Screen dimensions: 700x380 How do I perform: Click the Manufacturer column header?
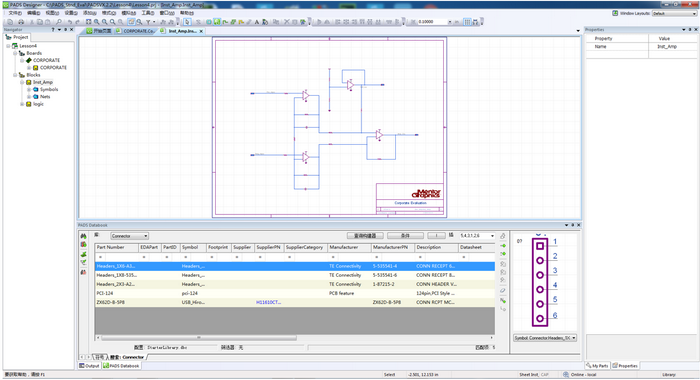pos(349,247)
